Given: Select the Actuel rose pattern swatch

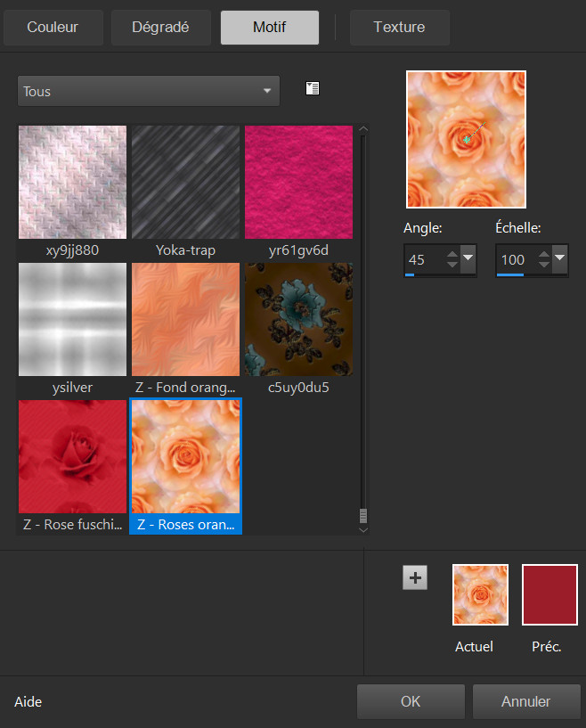Looking at the screenshot, I should 480,594.
